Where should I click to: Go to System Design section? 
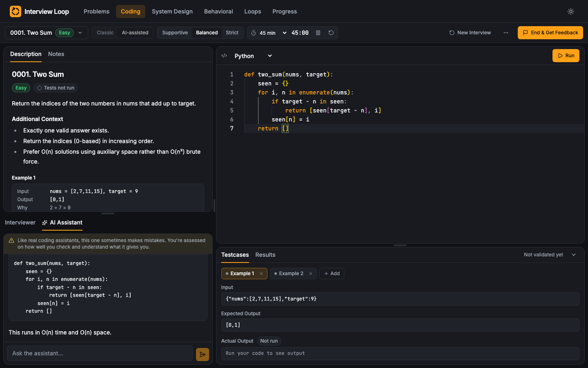click(172, 11)
